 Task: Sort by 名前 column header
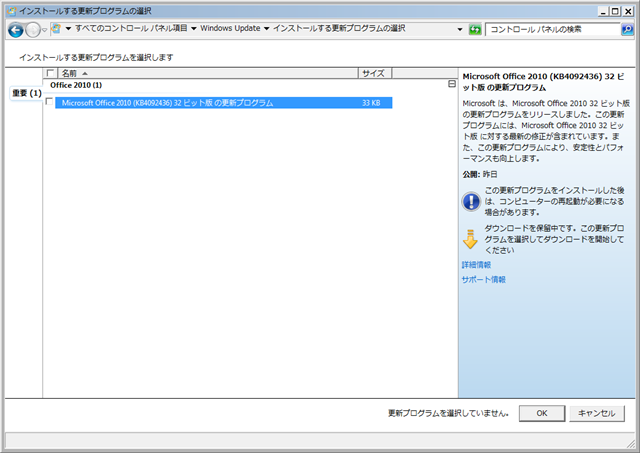[208, 73]
